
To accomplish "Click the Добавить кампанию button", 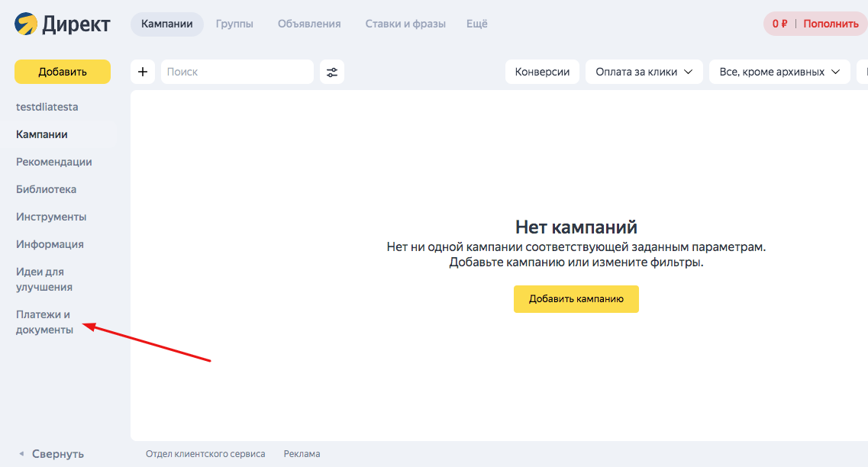I will pyautogui.click(x=576, y=299).
